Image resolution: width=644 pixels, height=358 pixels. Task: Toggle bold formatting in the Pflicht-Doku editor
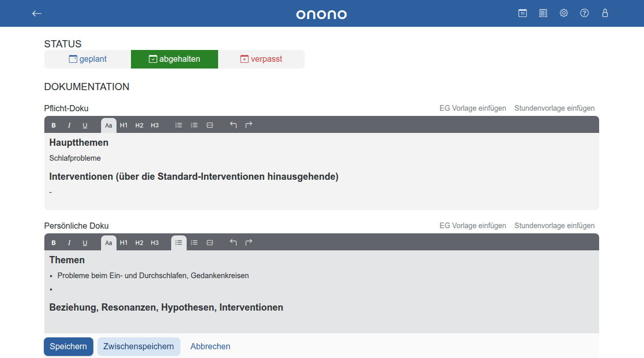tap(54, 125)
